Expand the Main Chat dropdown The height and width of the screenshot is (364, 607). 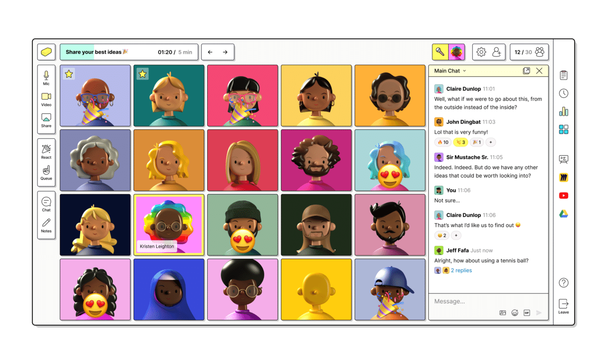click(x=450, y=71)
